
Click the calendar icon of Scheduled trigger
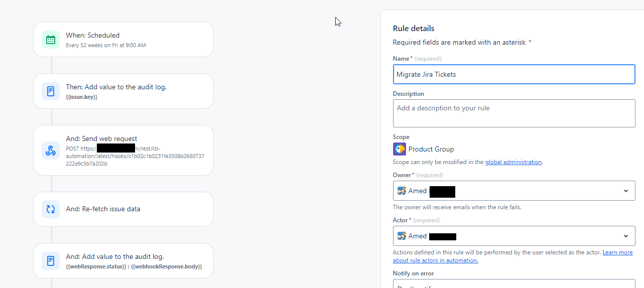coord(51,40)
